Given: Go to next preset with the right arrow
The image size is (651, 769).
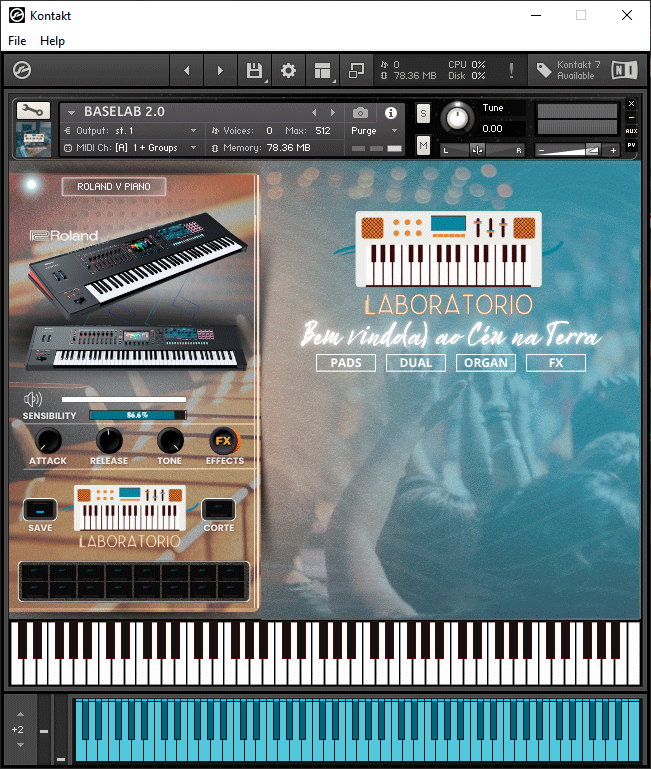Looking at the screenshot, I should [x=220, y=71].
